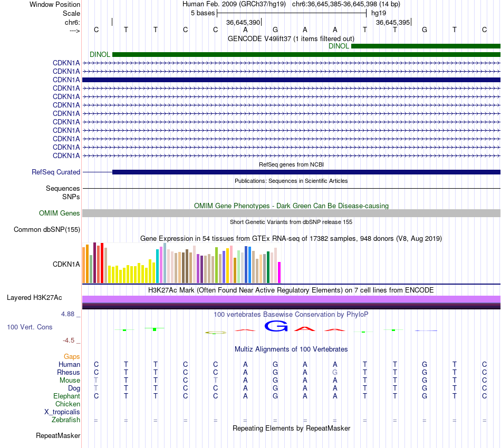
Task: Click the longer lower DINOL green transcript bar
Action: (306, 55)
